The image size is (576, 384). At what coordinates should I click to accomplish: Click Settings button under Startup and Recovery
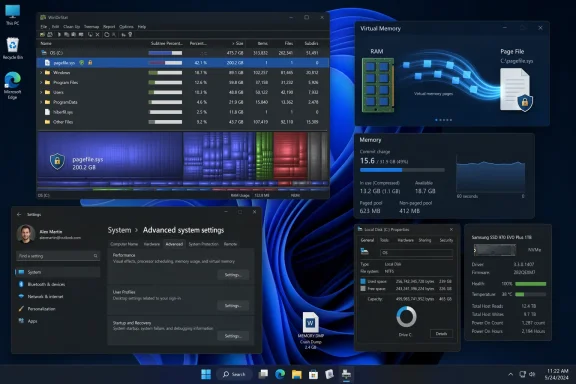[x=233, y=336]
